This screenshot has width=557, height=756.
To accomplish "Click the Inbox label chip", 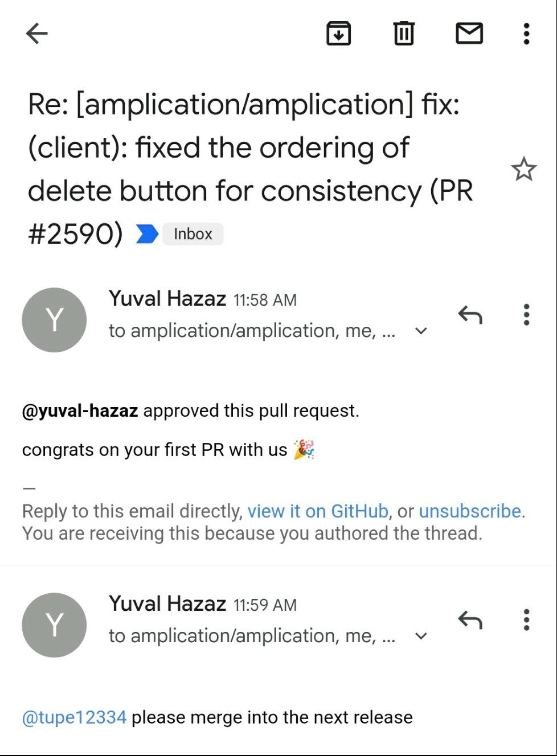I will [193, 234].
